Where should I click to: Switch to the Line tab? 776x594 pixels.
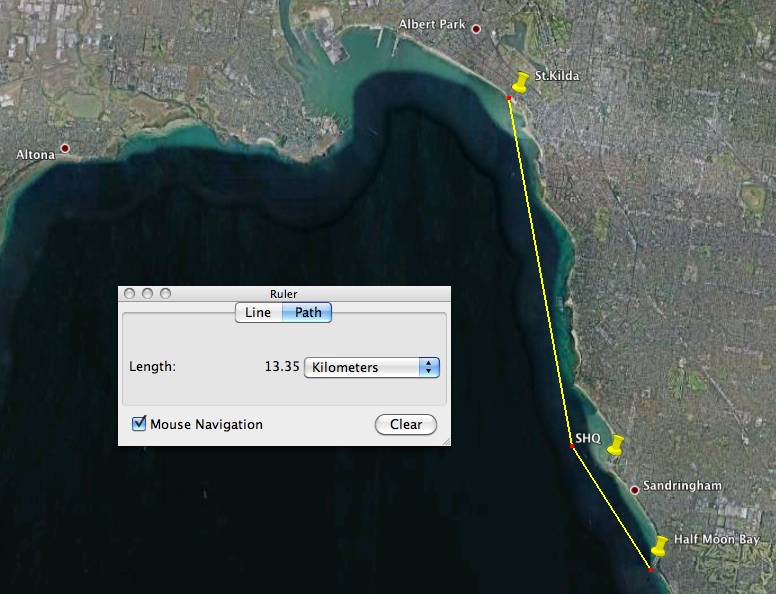click(258, 312)
